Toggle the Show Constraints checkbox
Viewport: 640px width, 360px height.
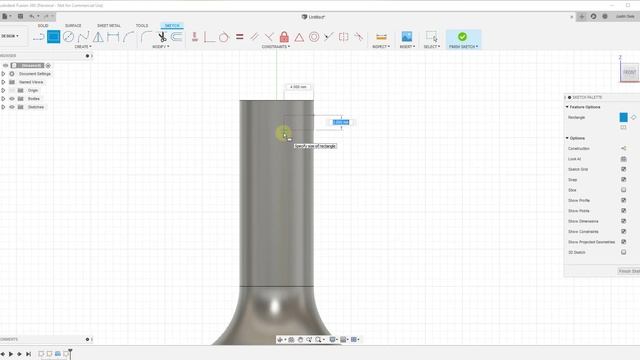click(623, 231)
